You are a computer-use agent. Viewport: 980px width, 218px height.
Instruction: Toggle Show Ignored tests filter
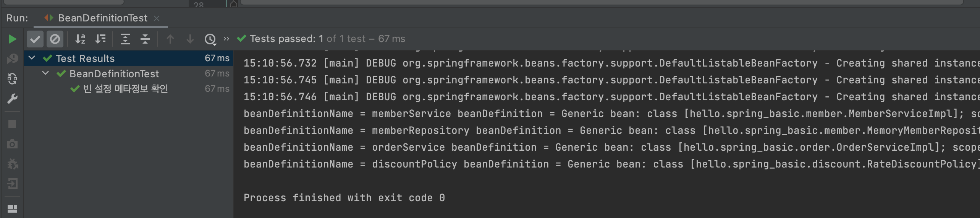(55, 39)
